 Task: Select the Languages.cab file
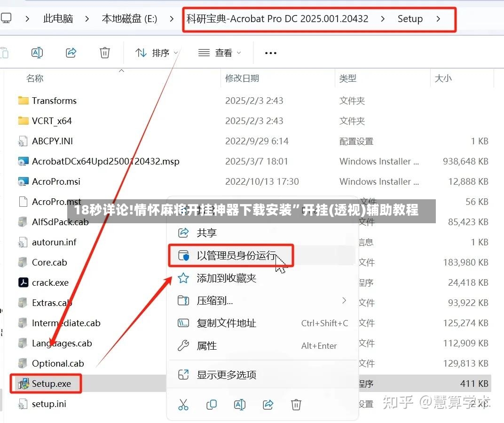click(62, 343)
